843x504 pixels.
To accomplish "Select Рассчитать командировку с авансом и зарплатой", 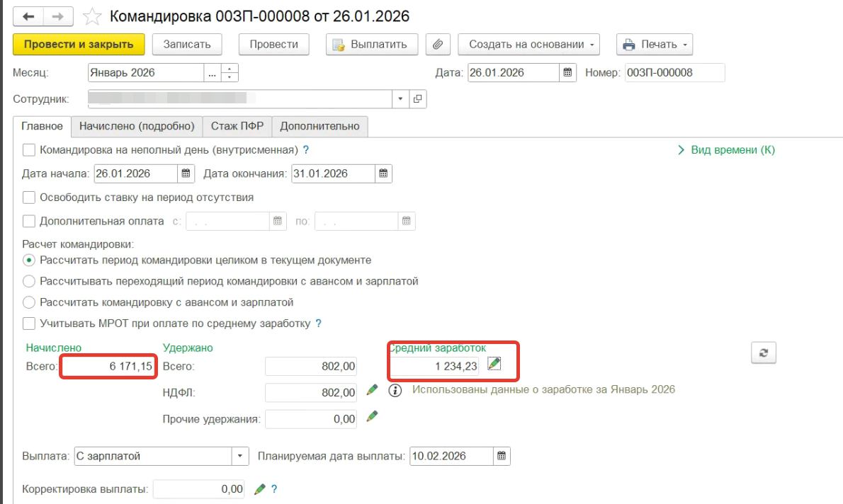I will coord(29,302).
